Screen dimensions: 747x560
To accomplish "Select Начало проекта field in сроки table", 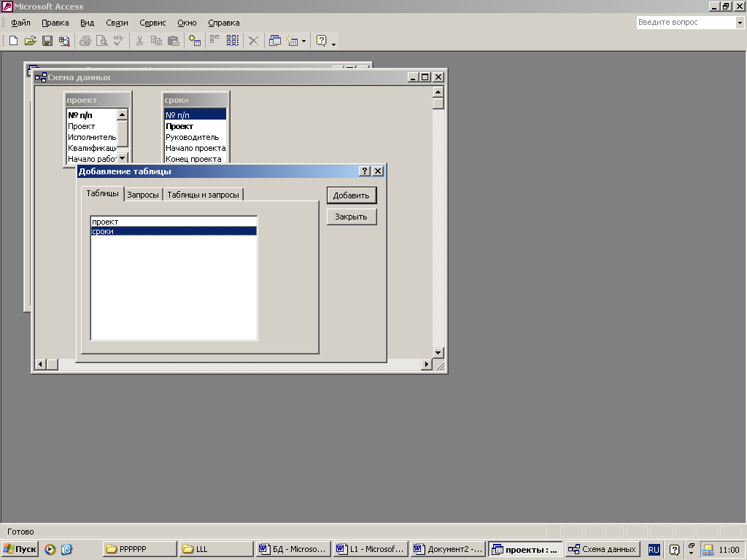I will click(x=195, y=148).
